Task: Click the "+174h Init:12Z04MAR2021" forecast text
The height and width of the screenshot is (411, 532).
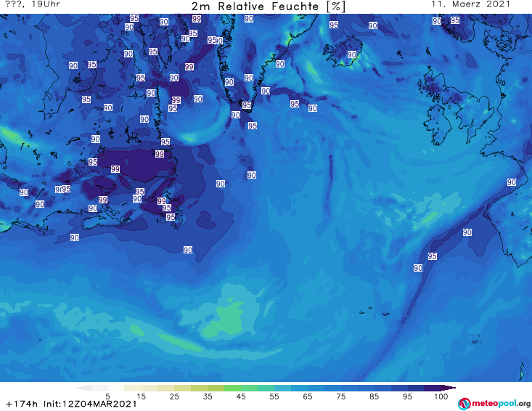Action: coord(71,404)
